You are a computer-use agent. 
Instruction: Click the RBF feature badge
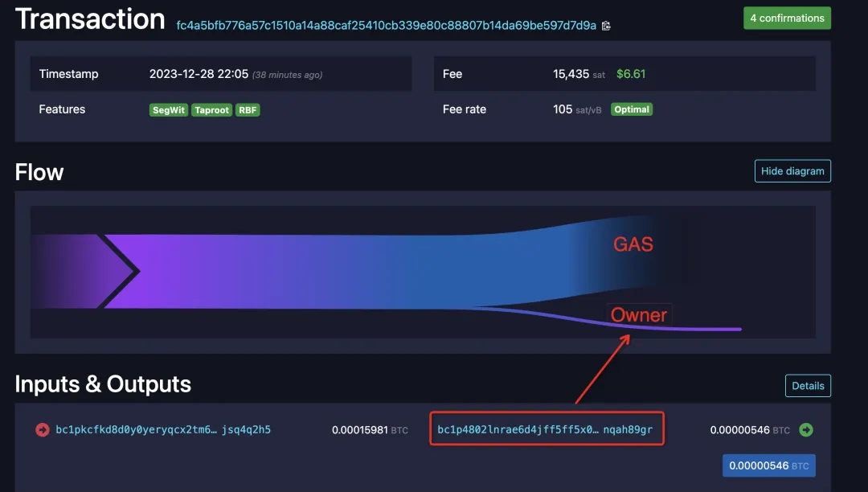248,110
